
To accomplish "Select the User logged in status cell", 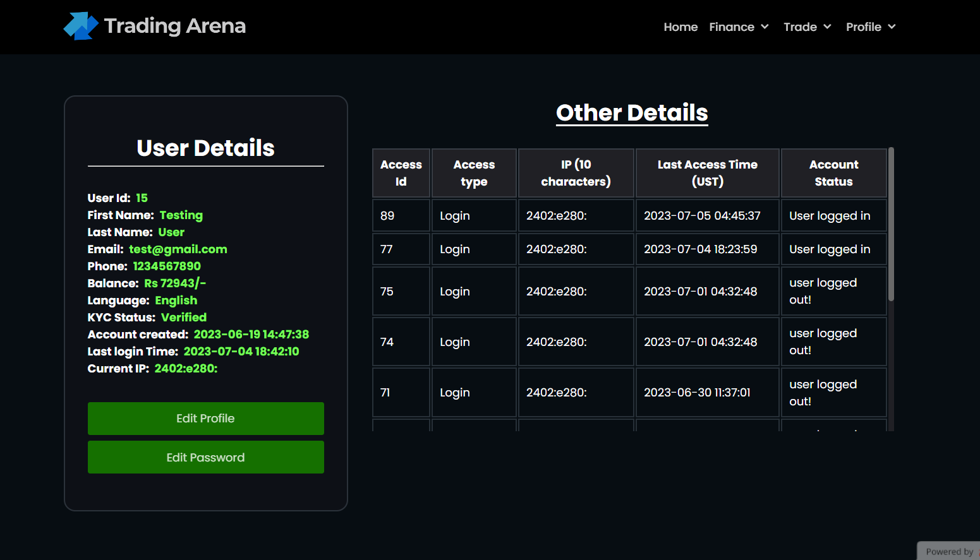I will tap(830, 215).
